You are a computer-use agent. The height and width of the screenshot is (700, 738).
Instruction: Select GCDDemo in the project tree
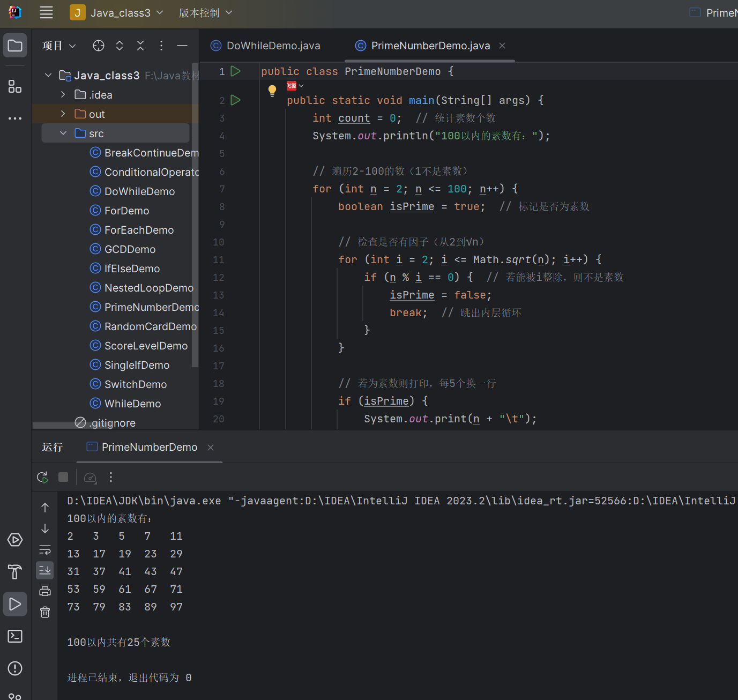(x=123, y=249)
